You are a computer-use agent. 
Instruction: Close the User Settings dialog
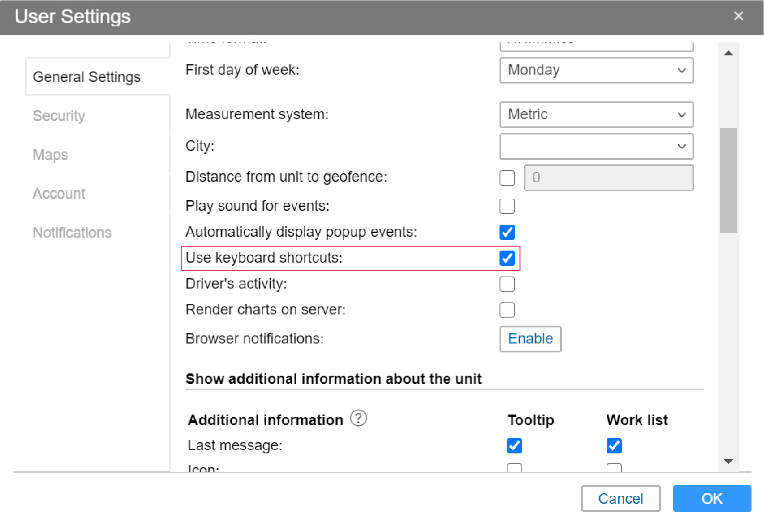[738, 16]
